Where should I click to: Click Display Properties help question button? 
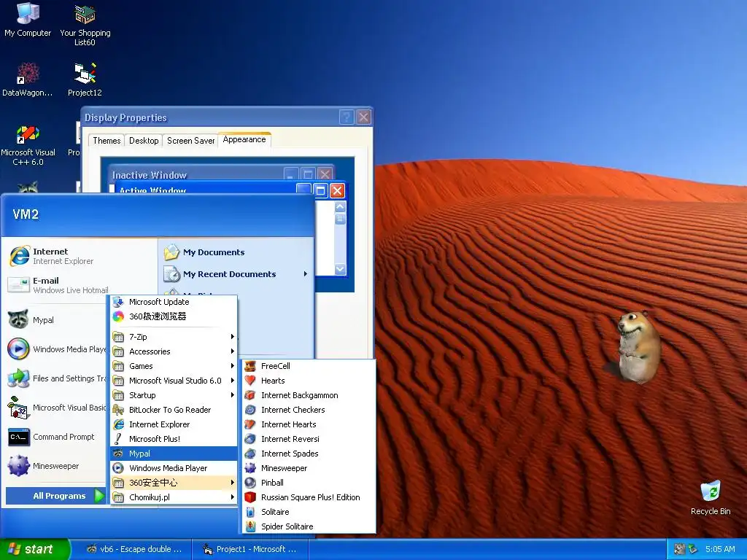pos(347,117)
